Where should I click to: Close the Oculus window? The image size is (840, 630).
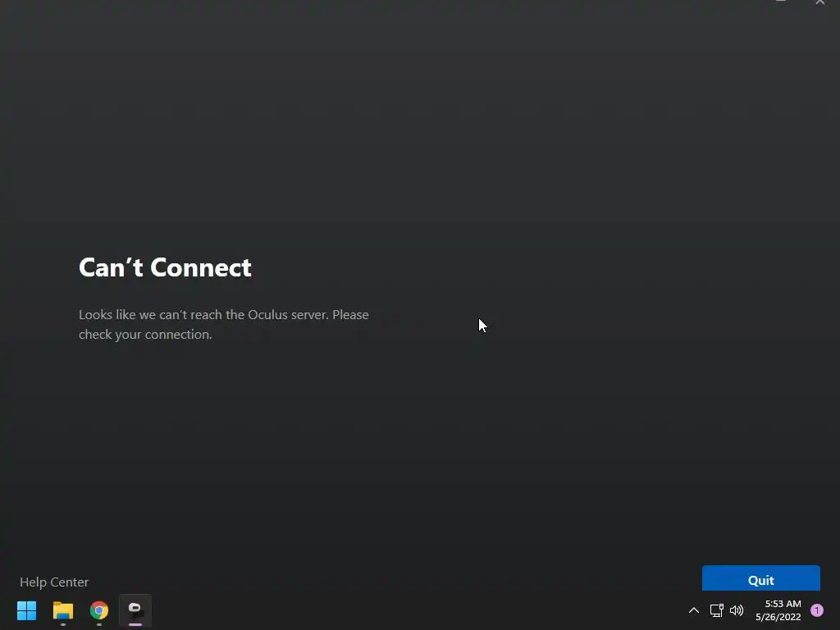coord(820,2)
